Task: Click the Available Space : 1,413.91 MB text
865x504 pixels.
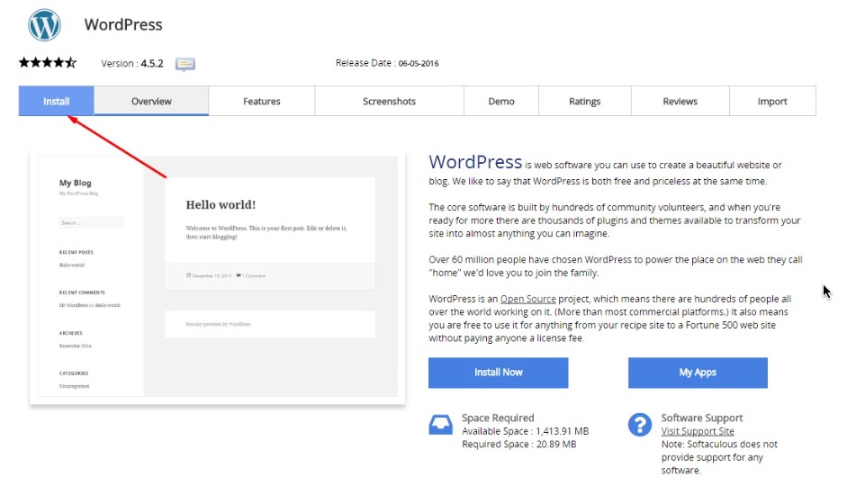Action: click(x=525, y=431)
